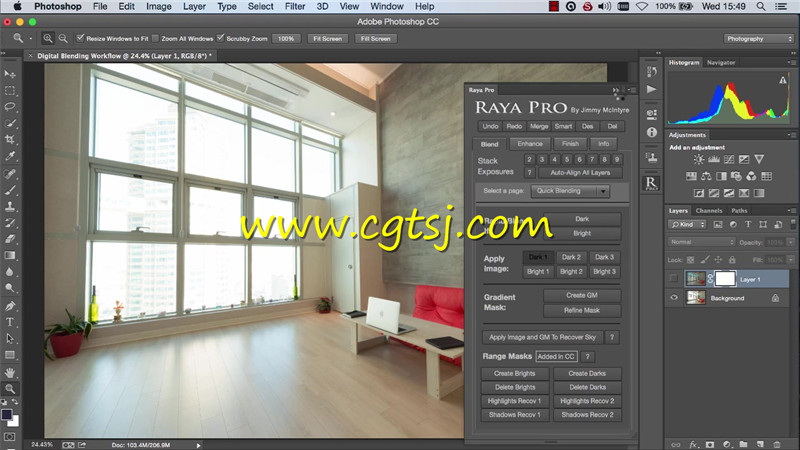800x450 pixels.
Task: Hide the Background layer
Action: coord(673,297)
